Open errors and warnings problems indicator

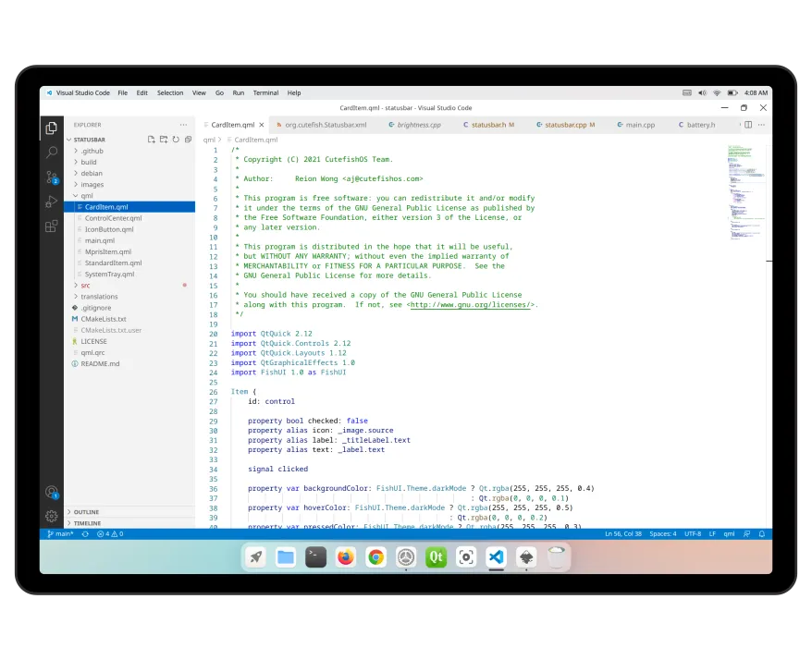pyautogui.click(x=110, y=533)
